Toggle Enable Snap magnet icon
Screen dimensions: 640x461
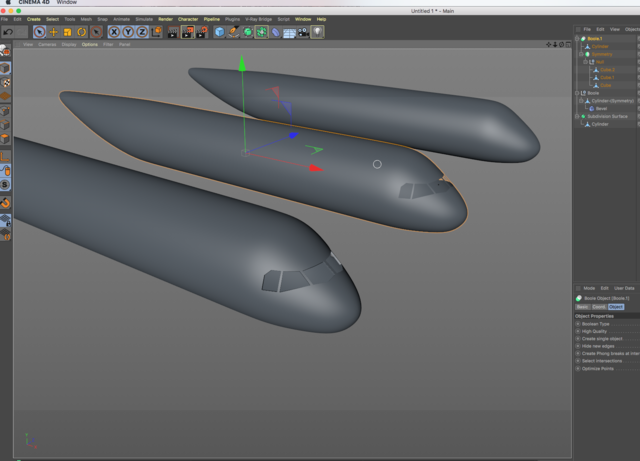pos(5,202)
